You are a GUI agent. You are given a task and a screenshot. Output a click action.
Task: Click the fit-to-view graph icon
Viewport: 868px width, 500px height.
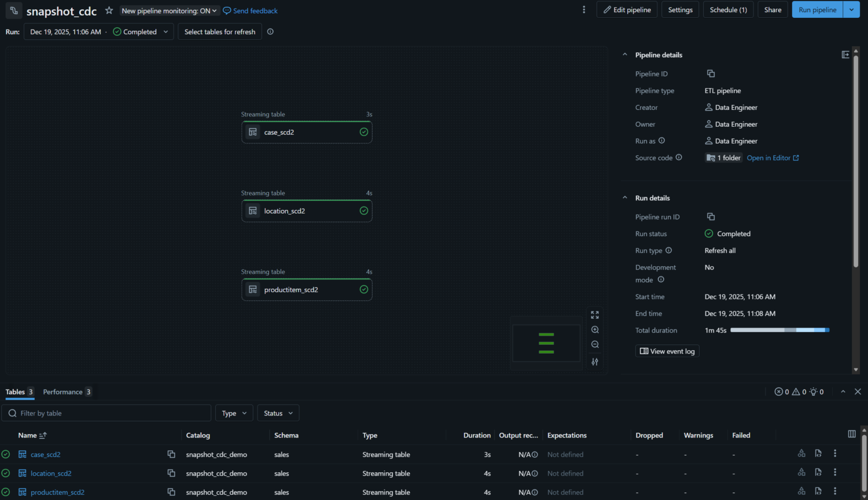click(x=595, y=315)
